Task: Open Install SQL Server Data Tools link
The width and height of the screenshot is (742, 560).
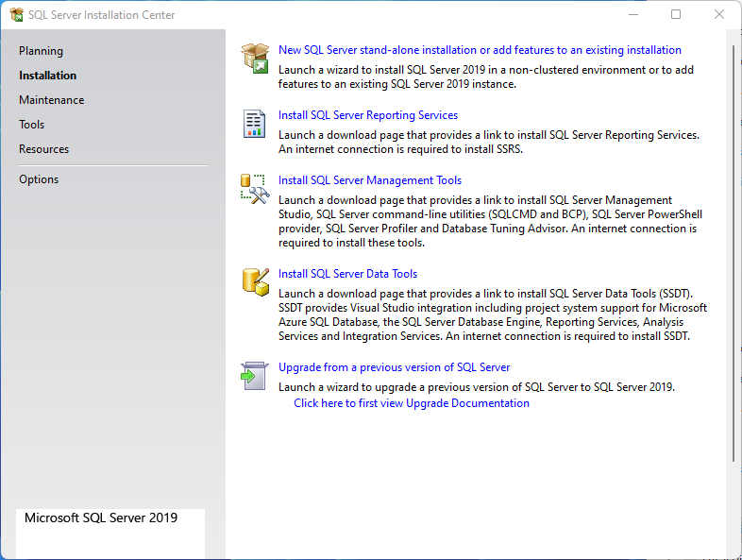Action: (x=347, y=274)
